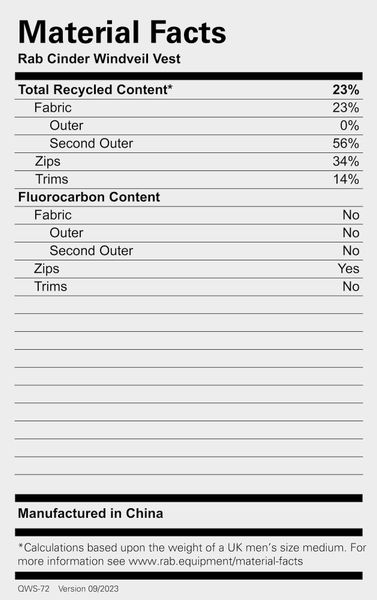
Task: Click the Trims 14% recycled value
Action: coord(346,179)
